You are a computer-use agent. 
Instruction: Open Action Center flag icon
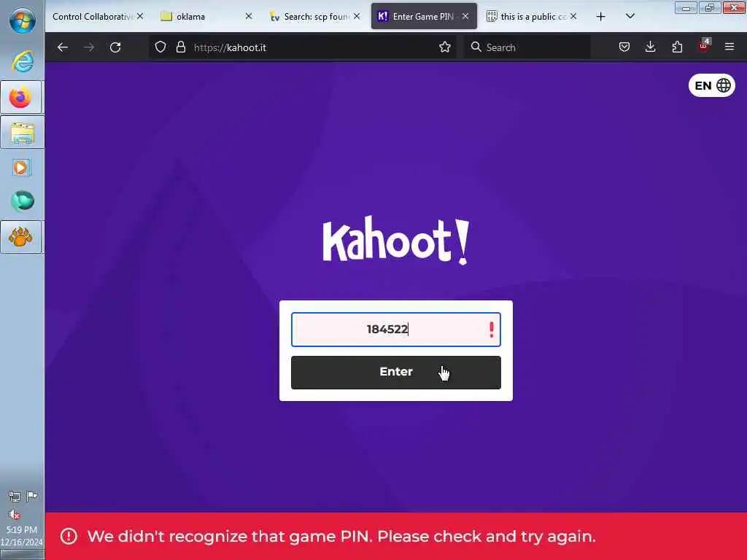click(x=32, y=497)
